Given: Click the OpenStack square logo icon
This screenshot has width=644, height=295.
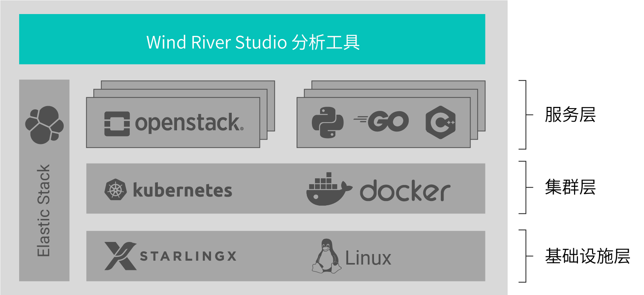Looking at the screenshot, I should point(117,124).
